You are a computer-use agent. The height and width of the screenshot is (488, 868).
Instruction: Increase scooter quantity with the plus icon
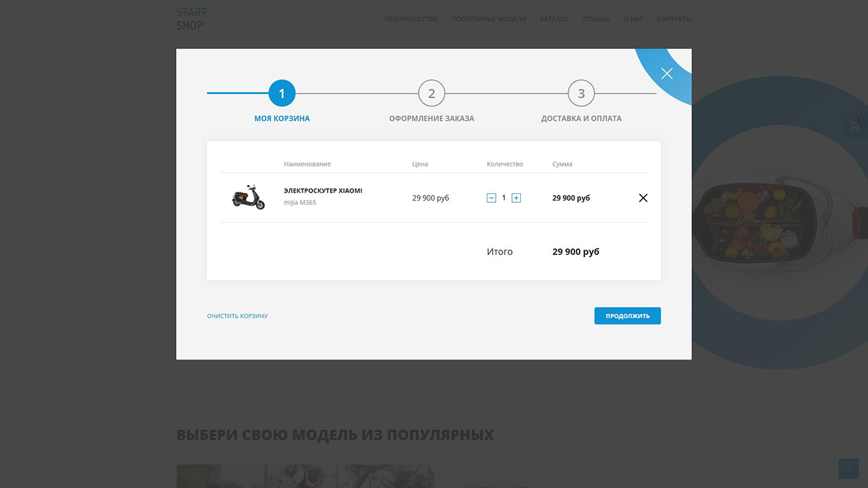coord(516,198)
